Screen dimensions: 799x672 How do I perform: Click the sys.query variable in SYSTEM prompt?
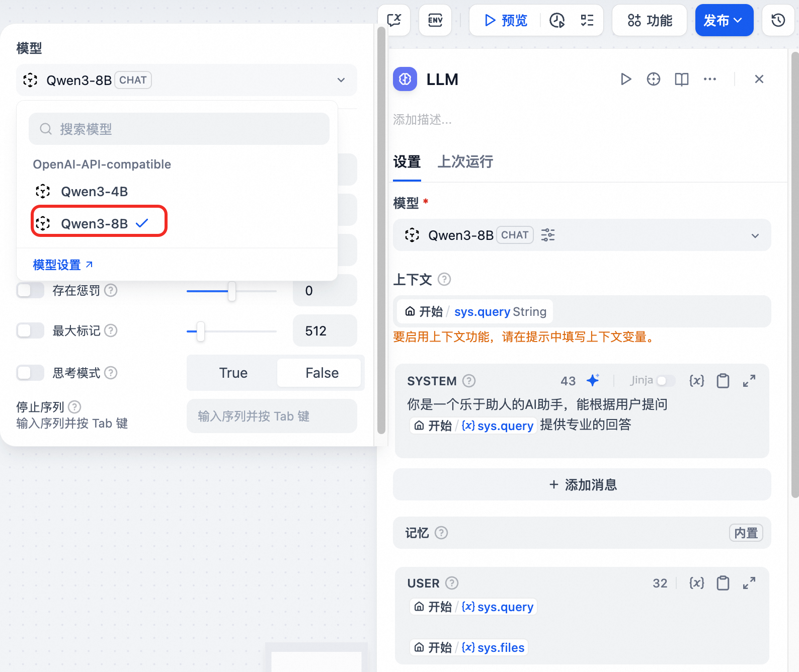[473, 426]
